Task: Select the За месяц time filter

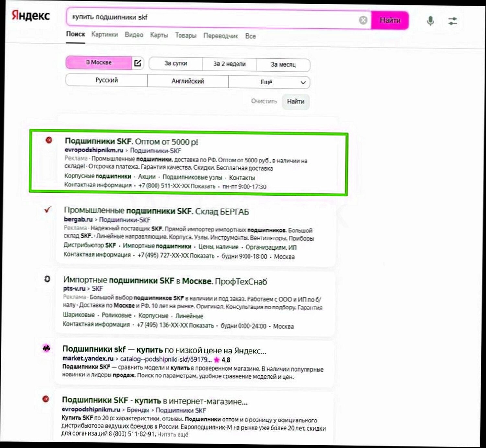Action: 283,65
